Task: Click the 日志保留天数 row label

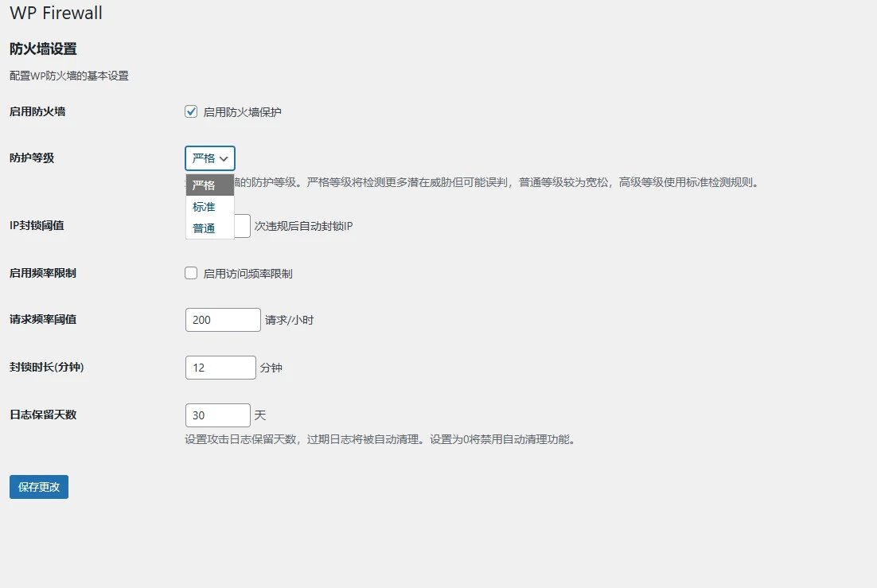Action: point(43,414)
